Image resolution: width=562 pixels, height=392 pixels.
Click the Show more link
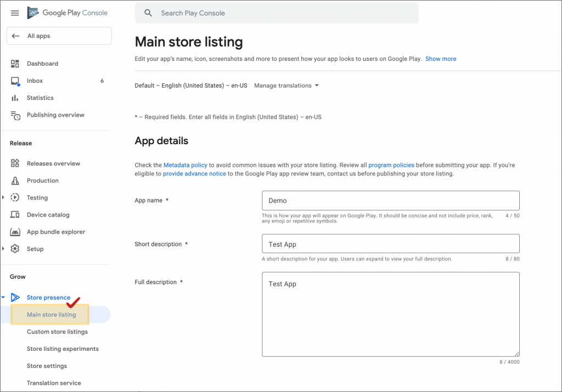(441, 59)
